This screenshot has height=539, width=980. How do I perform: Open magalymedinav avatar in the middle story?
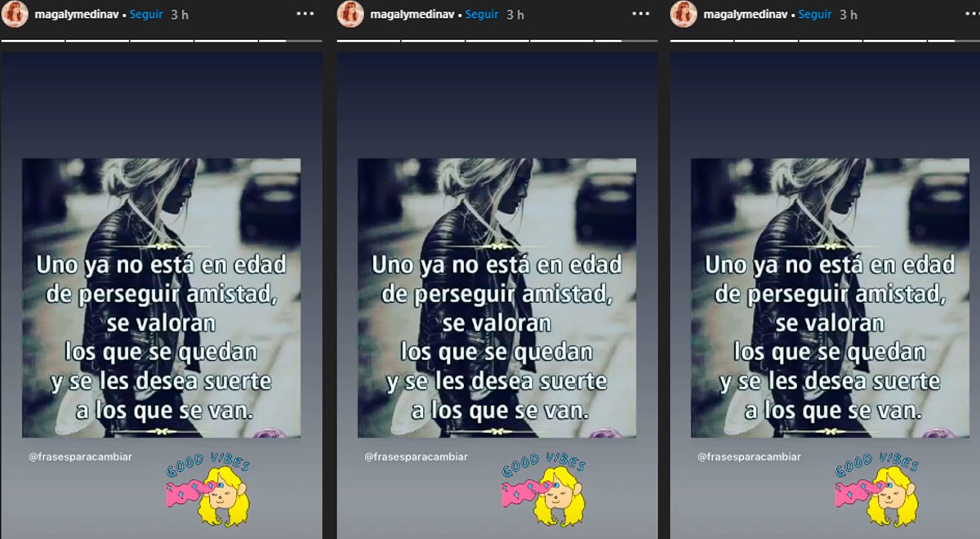pos(350,14)
